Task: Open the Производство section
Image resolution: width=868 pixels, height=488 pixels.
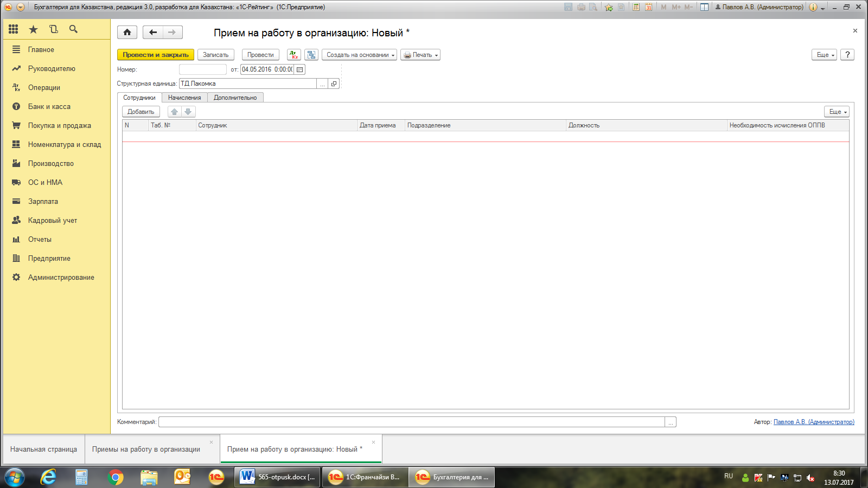Action: (x=56, y=163)
